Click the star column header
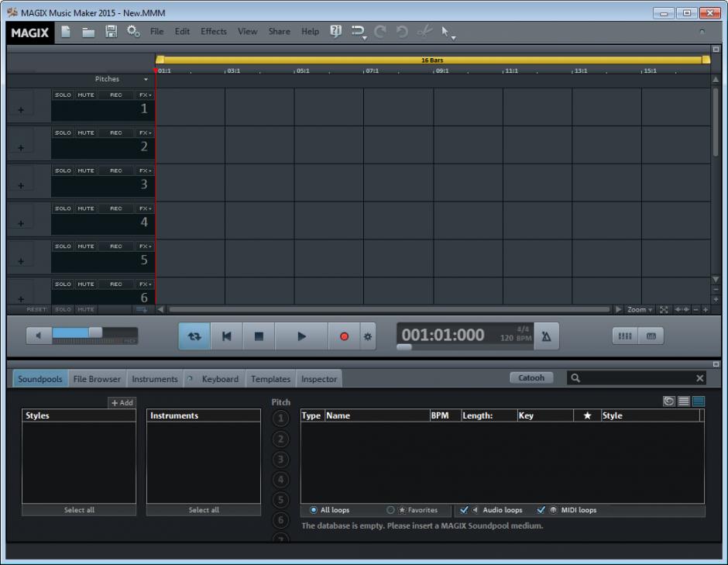This screenshot has height=565, width=728. tap(587, 415)
